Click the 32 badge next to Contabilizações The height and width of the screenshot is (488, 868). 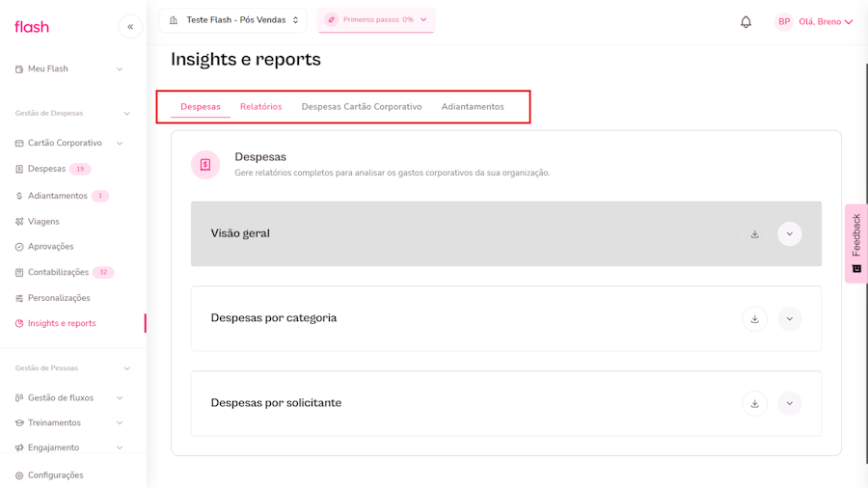point(103,272)
